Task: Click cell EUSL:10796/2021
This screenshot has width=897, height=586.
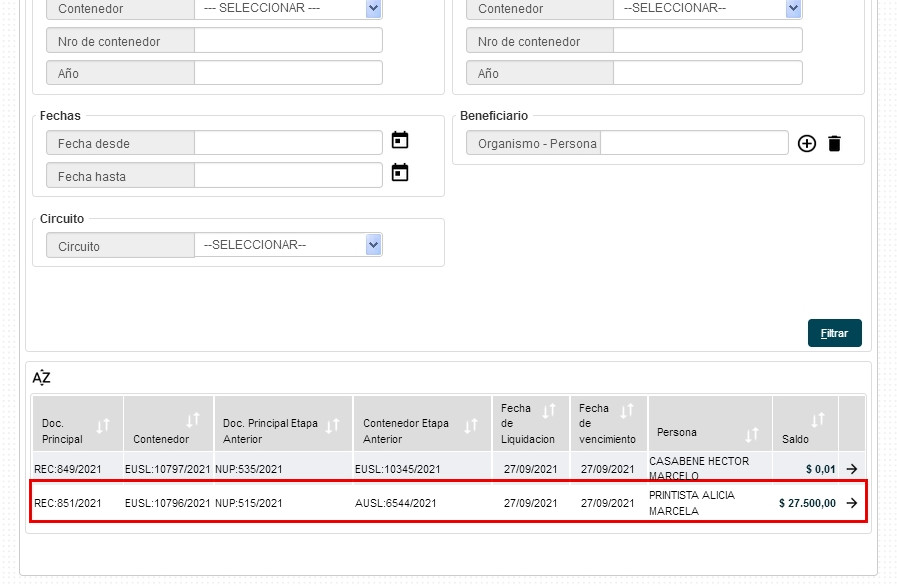Action: coord(168,503)
